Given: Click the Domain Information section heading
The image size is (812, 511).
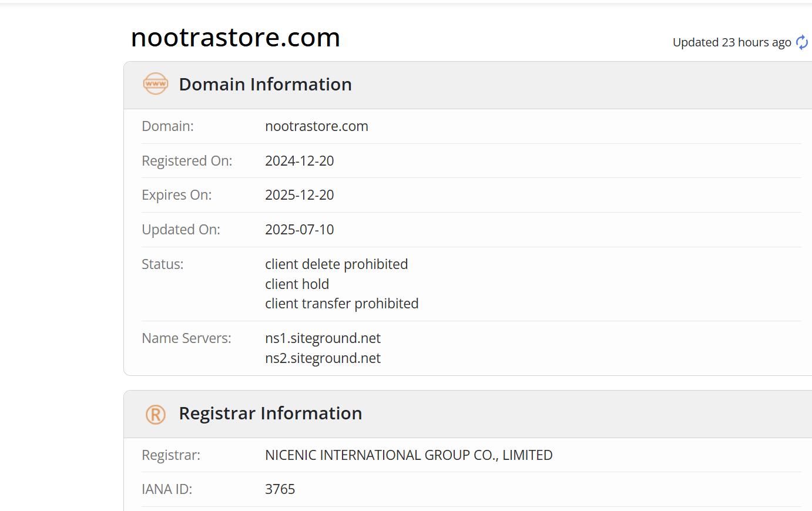Looking at the screenshot, I should (265, 85).
